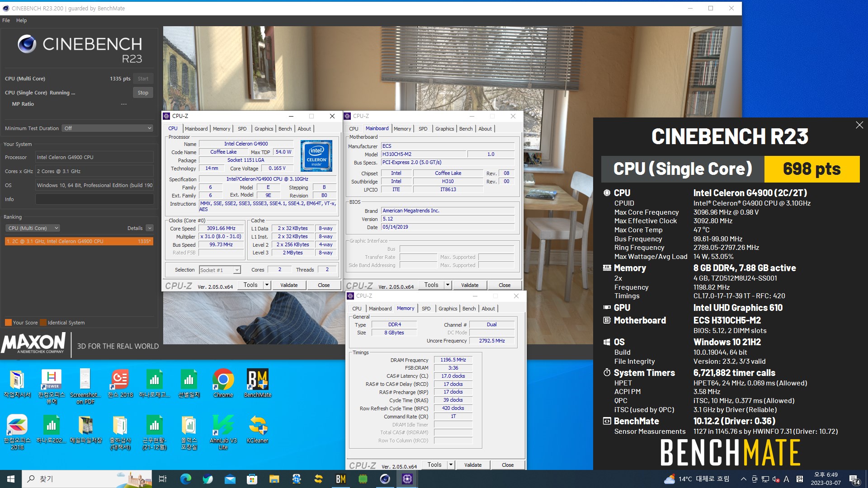Screen dimensions: 868x488
Task: Show hidden tray icons chevron
Action: point(743,479)
